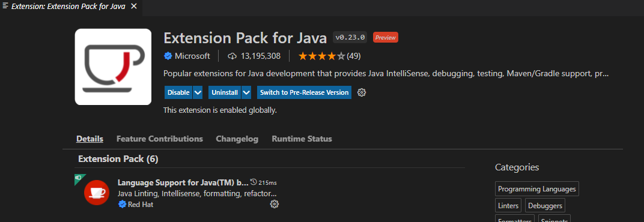Click the red Language Support for Java icon
The width and height of the screenshot is (644, 222).
pyautogui.click(x=97, y=192)
